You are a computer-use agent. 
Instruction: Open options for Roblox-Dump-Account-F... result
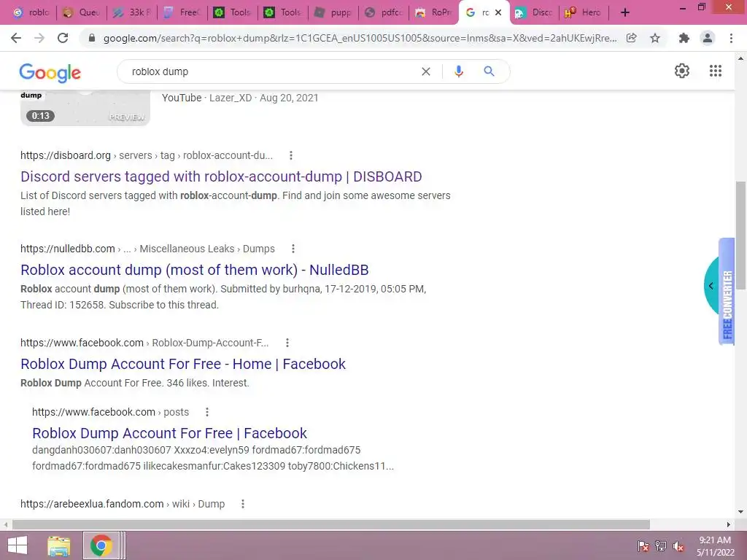[287, 343]
